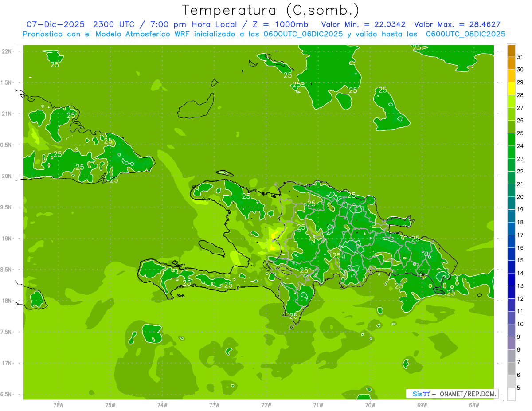Click the purple colorbar swatch between 9 and 10
This screenshot has height=411, width=532.
(x=511, y=330)
